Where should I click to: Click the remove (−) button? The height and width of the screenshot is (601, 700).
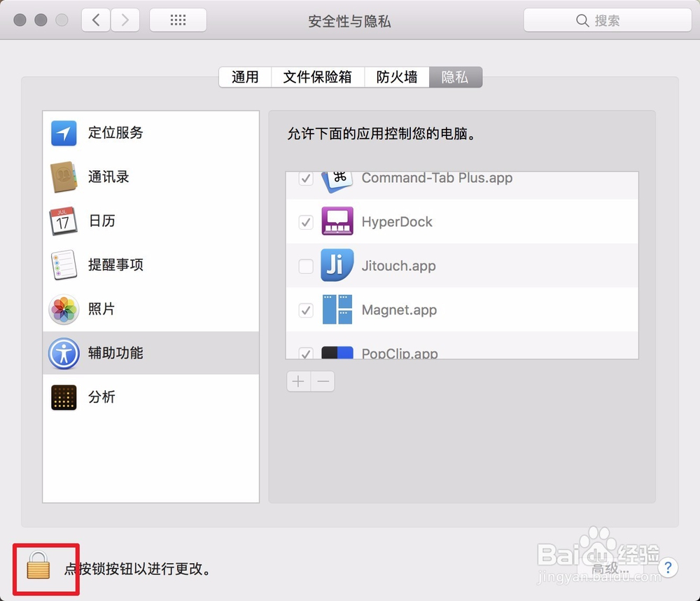point(323,381)
